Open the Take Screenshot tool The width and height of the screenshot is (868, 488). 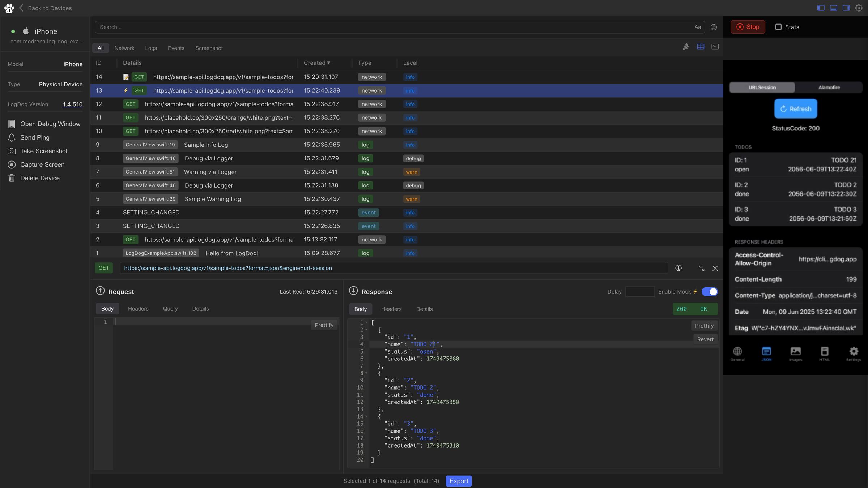[43, 151]
